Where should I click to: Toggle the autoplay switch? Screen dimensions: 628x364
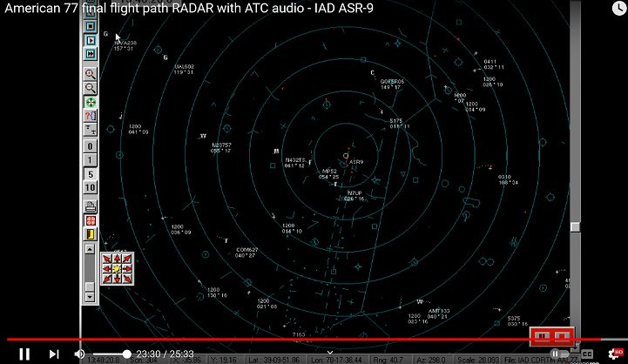[x=559, y=354]
